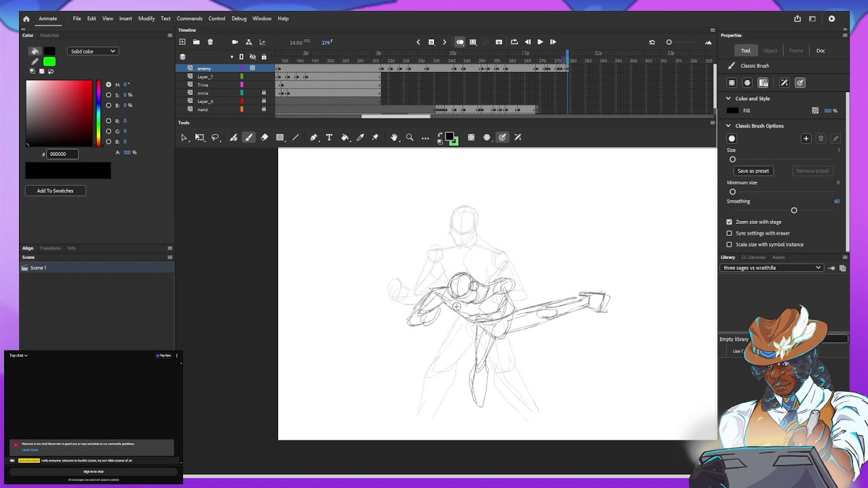This screenshot has width=868, height=488.
Task: Select the Asset Warp pin tool
Action: pyautogui.click(x=376, y=138)
